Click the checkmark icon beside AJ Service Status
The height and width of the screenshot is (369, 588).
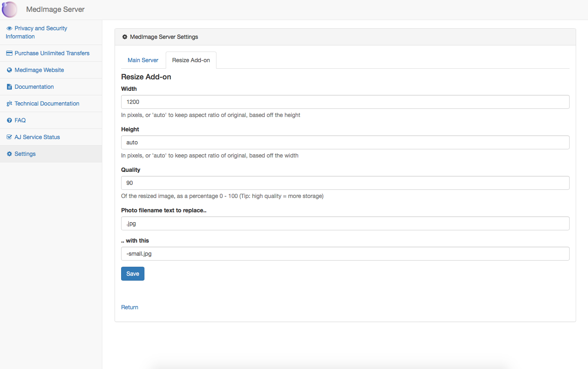9,137
